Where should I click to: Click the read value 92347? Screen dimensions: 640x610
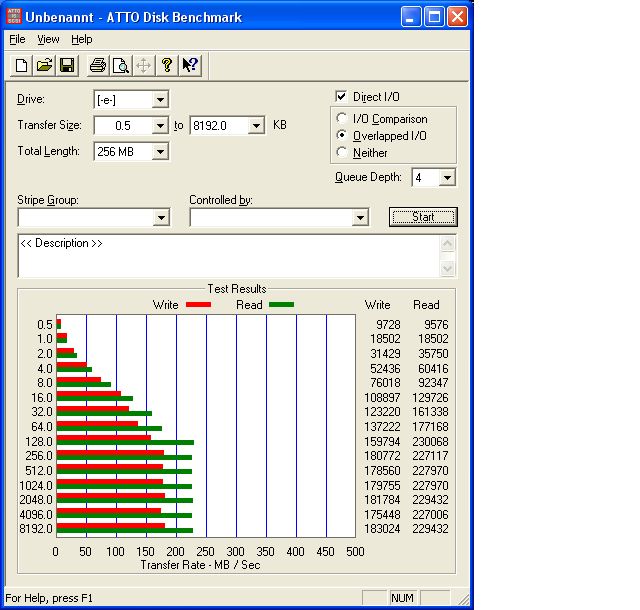(433, 383)
